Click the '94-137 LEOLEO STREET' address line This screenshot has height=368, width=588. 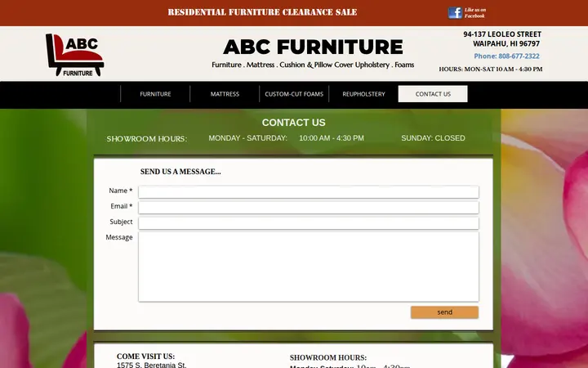coord(502,34)
